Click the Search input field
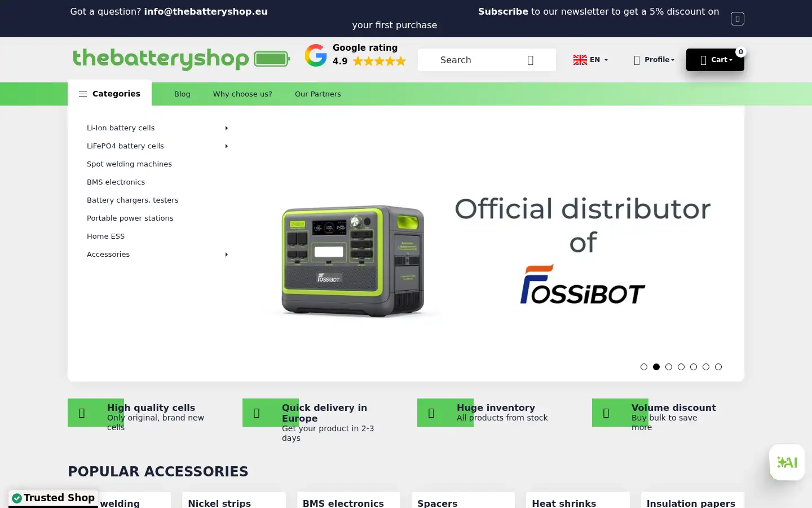 (x=487, y=60)
